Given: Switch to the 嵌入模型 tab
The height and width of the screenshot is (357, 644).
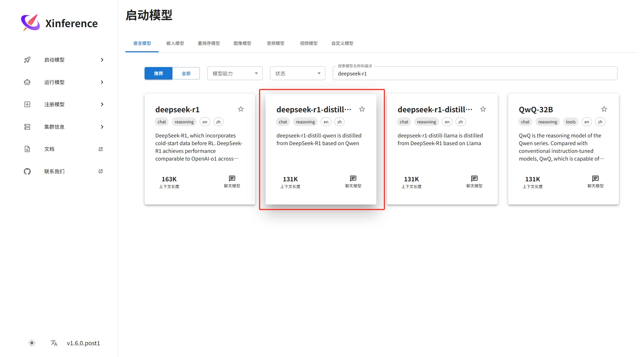Looking at the screenshot, I should (x=175, y=43).
